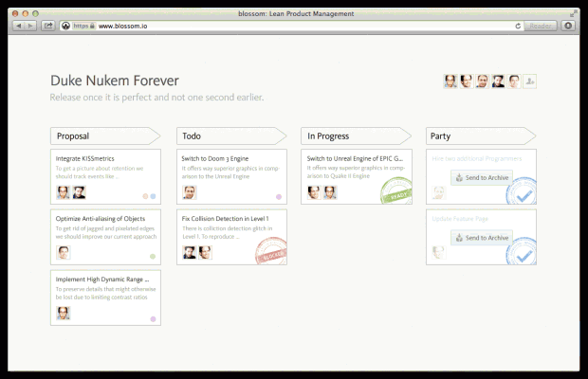Select the blue checkmark stamp on Hire Programmers card
588x379 pixels.
[x=522, y=191]
